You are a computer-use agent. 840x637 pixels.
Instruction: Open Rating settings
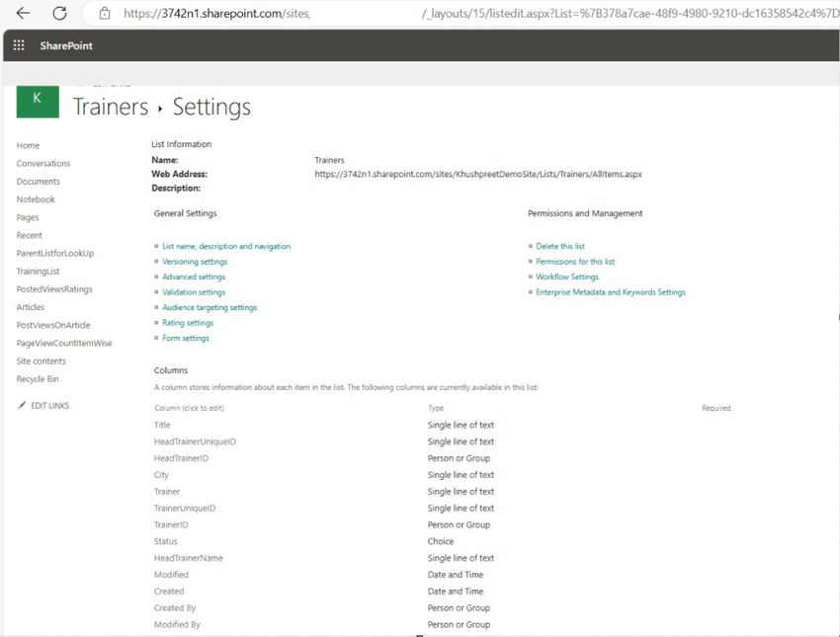[188, 323]
